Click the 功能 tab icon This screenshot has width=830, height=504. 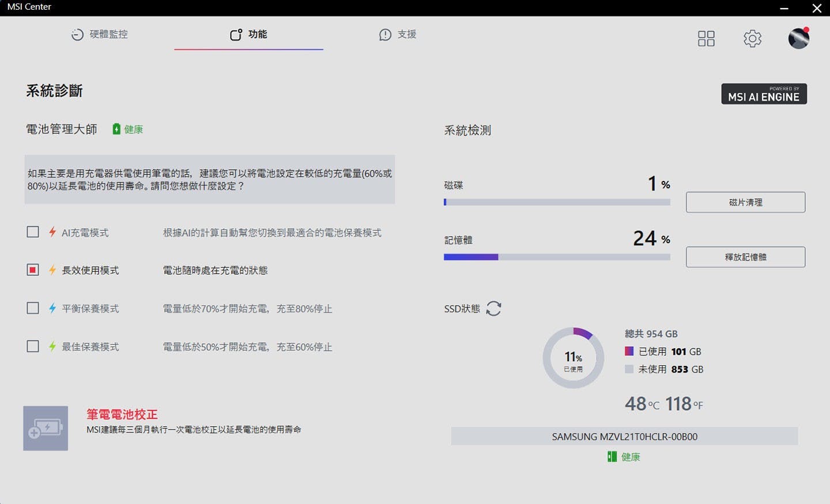tap(236, 35)
